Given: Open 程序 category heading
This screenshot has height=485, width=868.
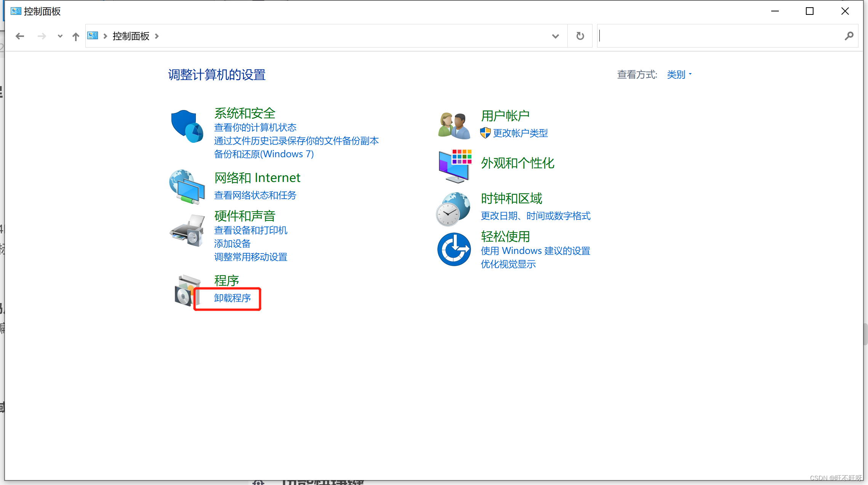Looking at the screenshot, I should click(226, 281).
